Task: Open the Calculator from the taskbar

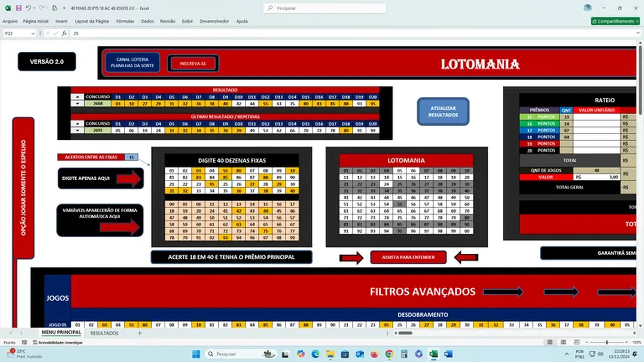Action: (404, 354)
